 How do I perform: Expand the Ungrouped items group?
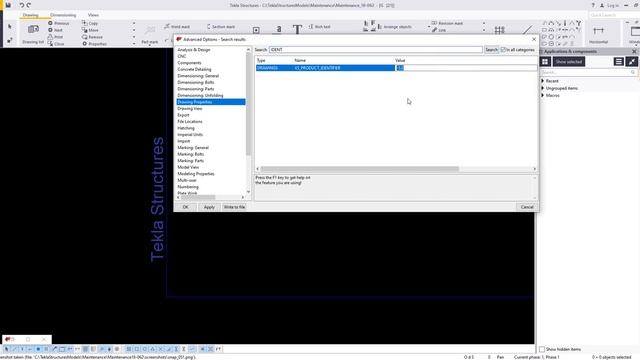(x=543, y=88)
